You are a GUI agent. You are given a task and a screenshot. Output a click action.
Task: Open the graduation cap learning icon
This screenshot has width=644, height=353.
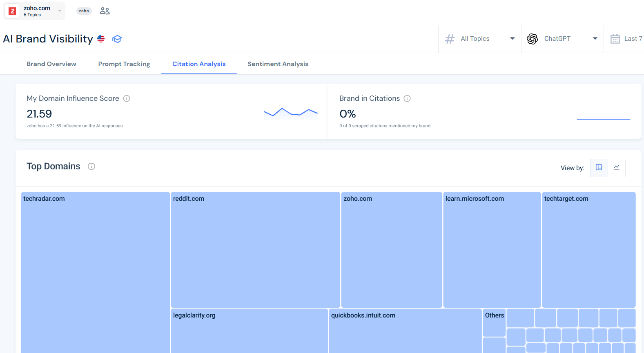pyautogui.click(x=117, y=39)
